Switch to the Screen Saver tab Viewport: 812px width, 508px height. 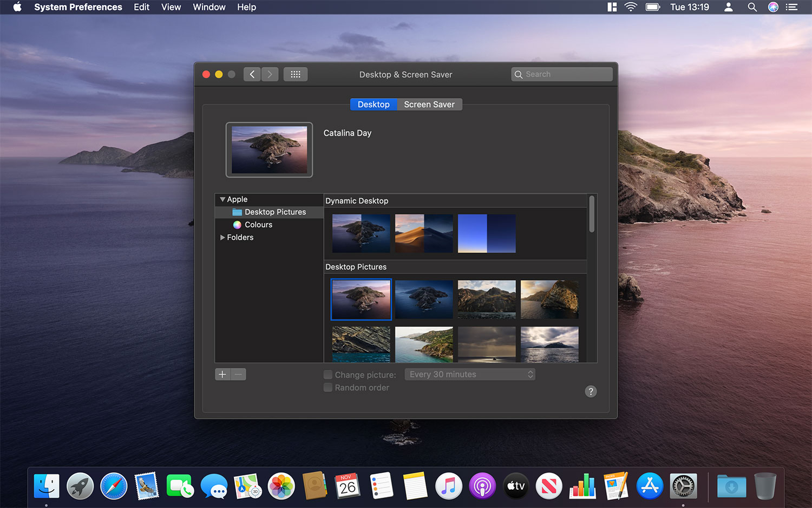coord(429,104)
